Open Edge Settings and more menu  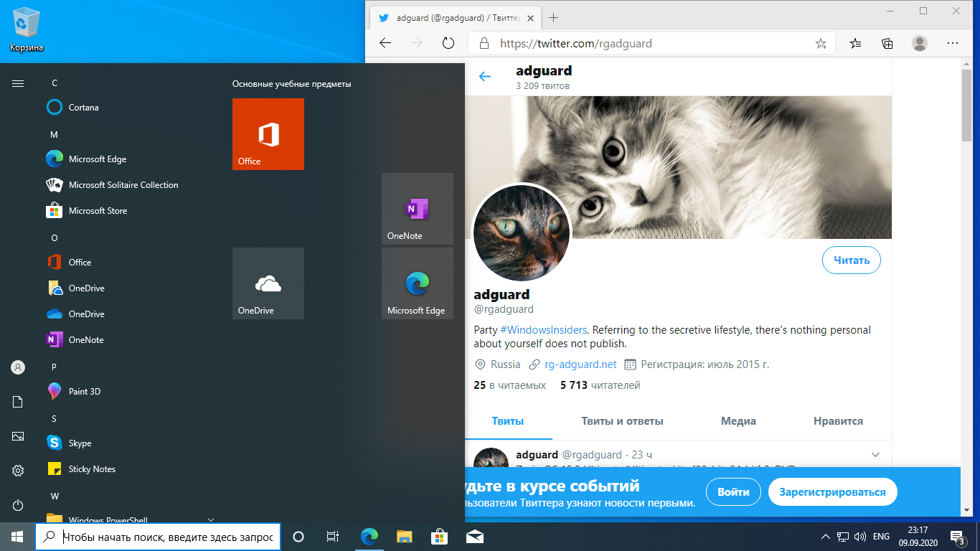pos(953,43)
